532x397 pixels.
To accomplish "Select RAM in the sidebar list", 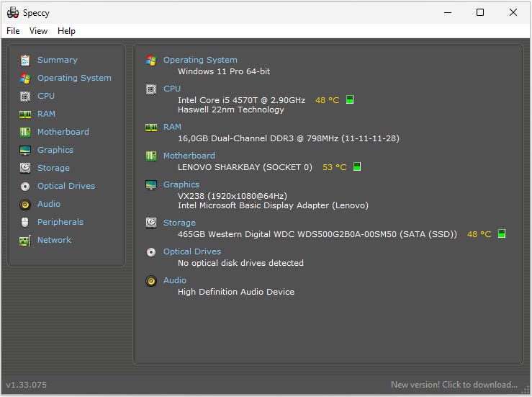I will (x=46, y=114).
